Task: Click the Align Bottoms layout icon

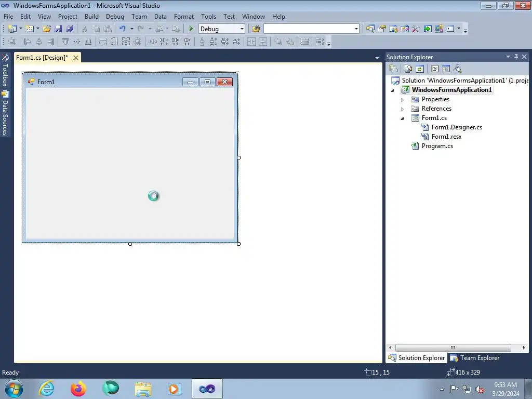Action: point(88,42)
